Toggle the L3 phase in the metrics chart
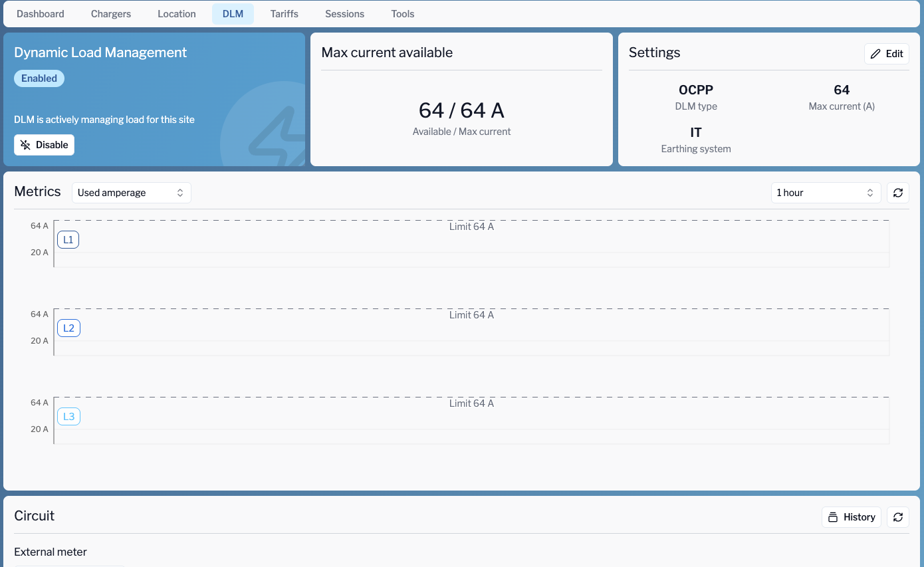Screen dimensions: 924x567 (68, 416)
